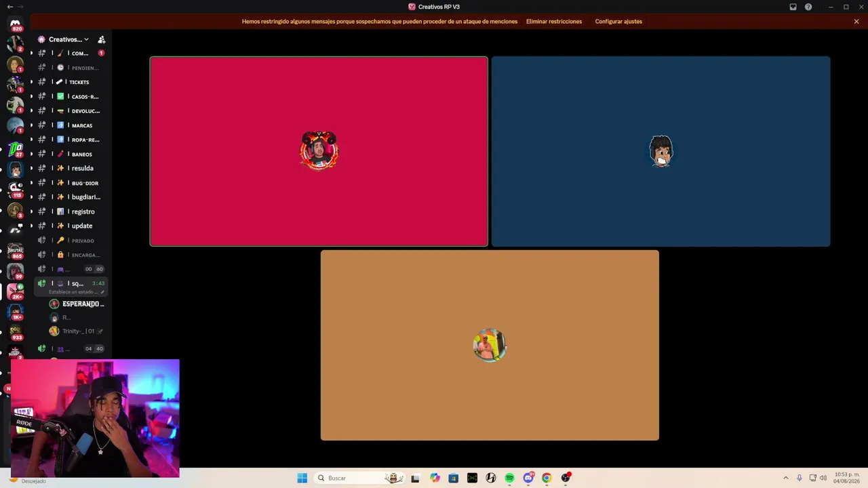Open the server icon with 1K+ badge
868x488 pixels.
click(15, 312)
